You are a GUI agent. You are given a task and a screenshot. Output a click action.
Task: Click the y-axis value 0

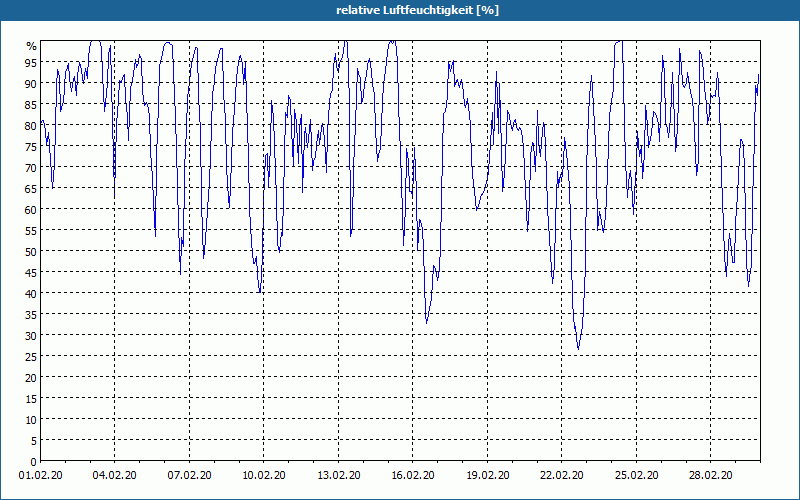[x=34, y=462]
